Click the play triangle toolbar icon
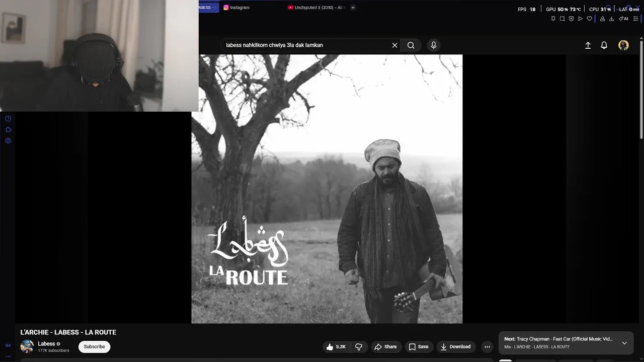 pos(580,19)
